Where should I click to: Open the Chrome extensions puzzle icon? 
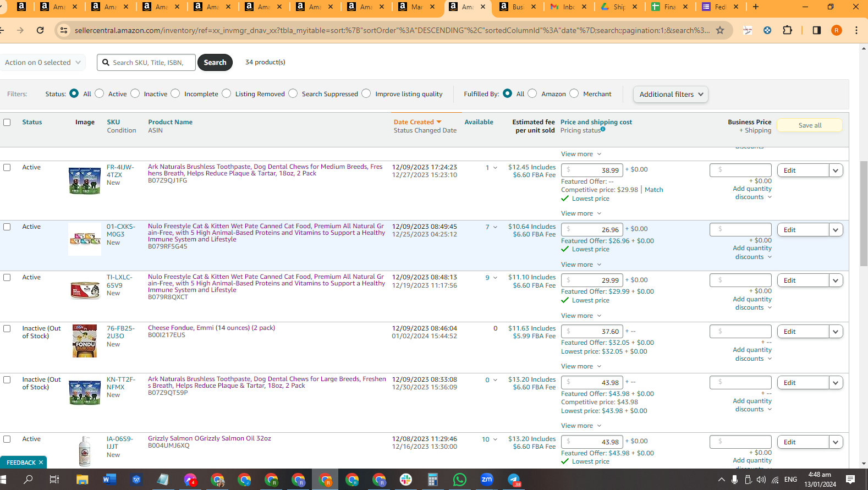[788, 30]
